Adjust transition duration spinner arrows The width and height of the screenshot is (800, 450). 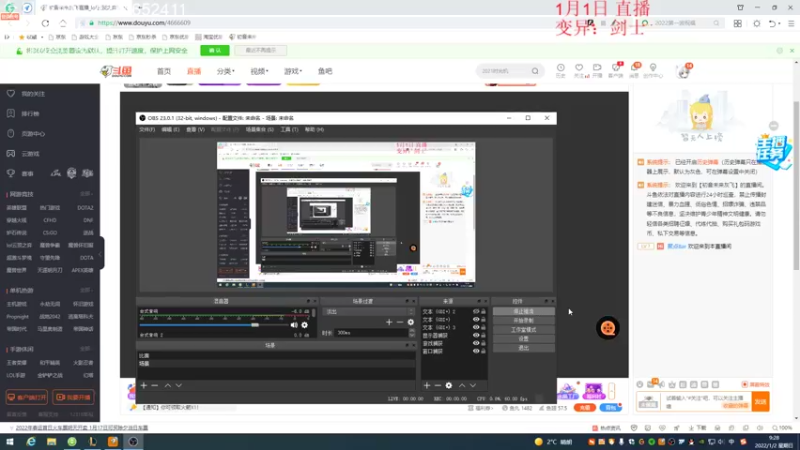[x=412, y=333]
